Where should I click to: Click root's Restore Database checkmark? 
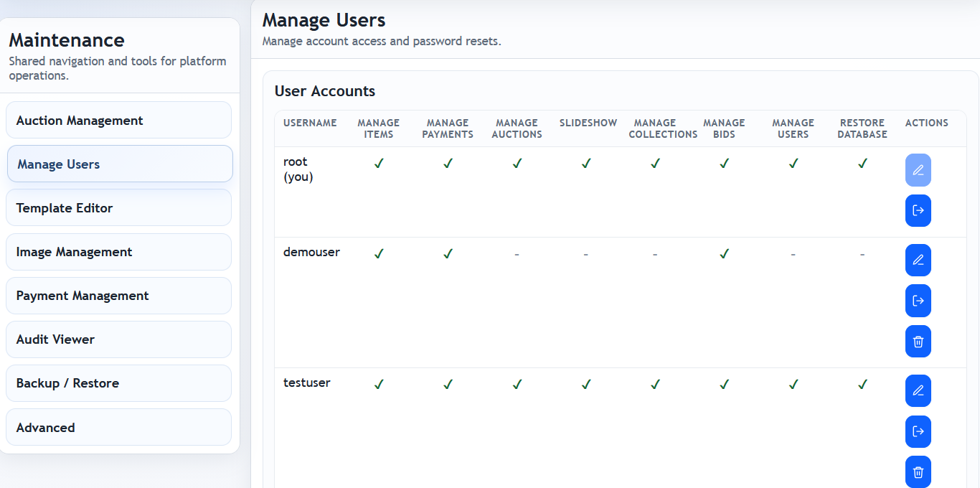click(862, 164)
